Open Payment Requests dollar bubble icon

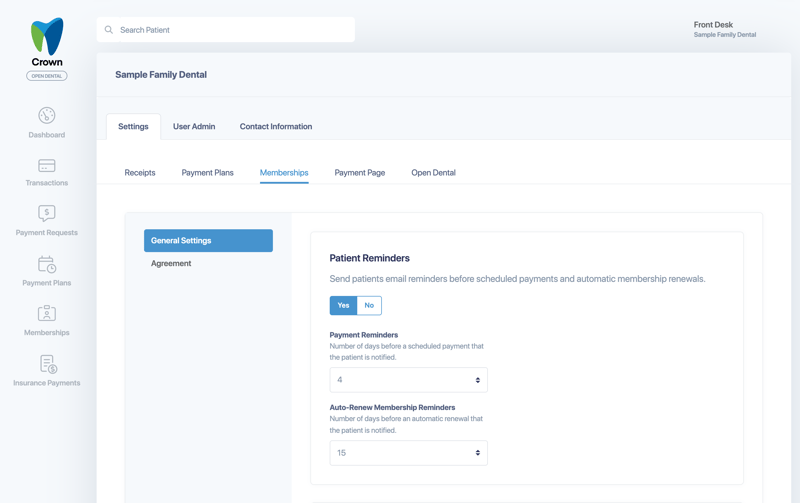(x=46, y=213)
